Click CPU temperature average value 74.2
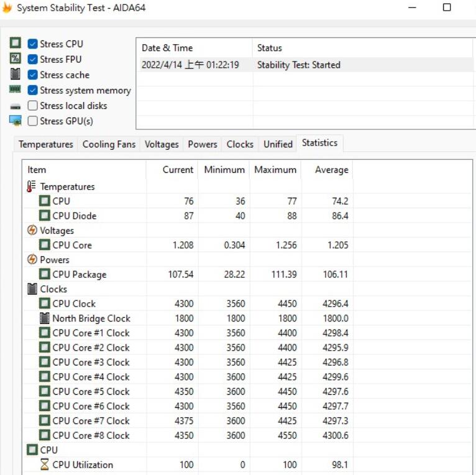This screenshot has width=476, height=475. [340, 201]
